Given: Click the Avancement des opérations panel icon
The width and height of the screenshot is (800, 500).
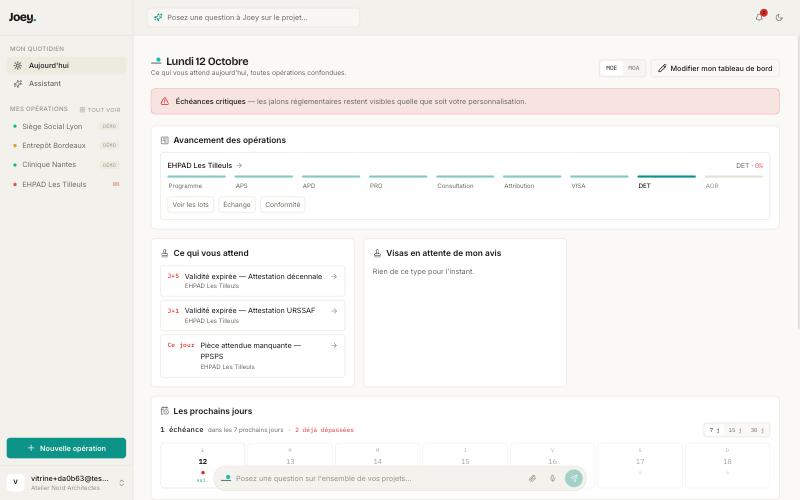Looking at the screenshot, I should click(165, 140).
